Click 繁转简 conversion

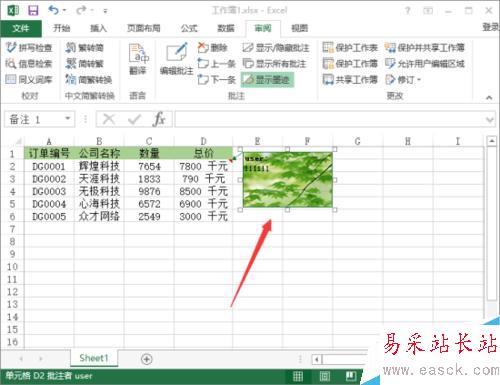pyautogui.click(x=85, y=48)
